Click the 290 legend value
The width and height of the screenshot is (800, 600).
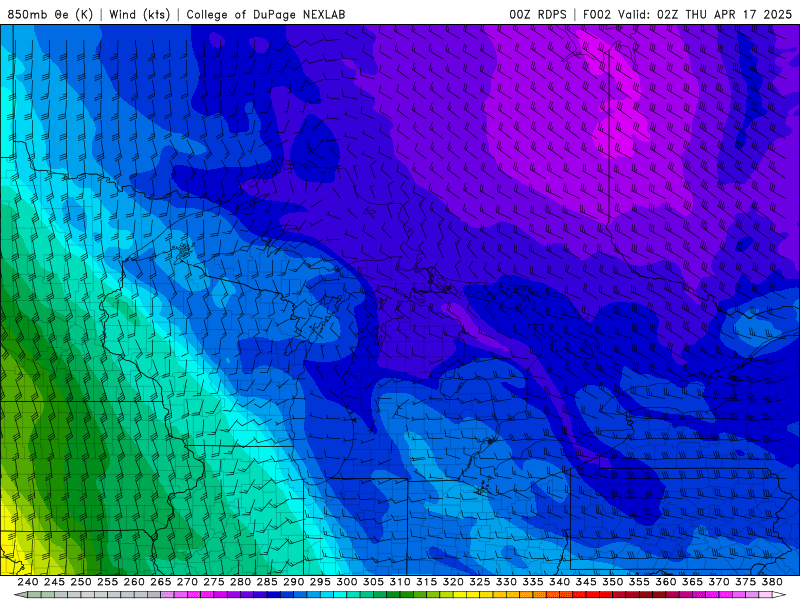click(x=293, y=582)
